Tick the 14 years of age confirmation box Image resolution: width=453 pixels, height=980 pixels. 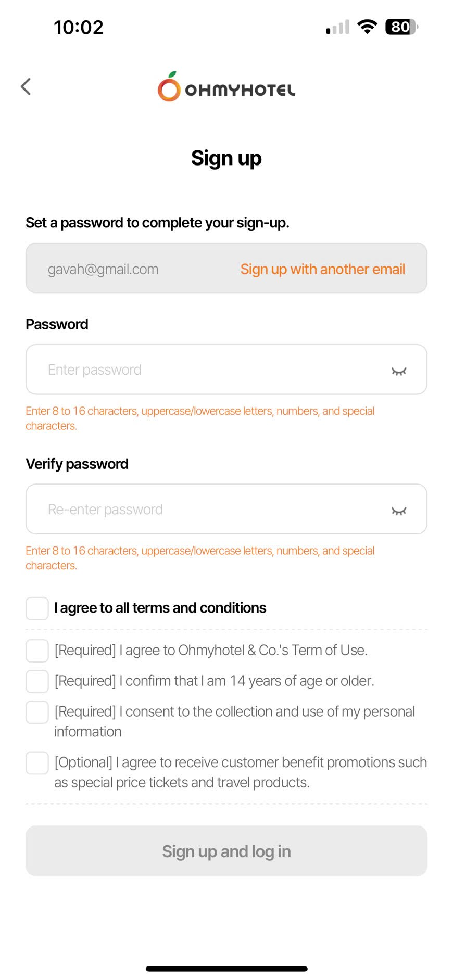[37, 681]
